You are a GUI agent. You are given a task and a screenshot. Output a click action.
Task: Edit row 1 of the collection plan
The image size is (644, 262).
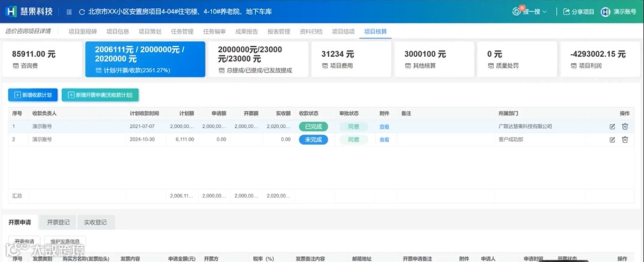(612, 127)
